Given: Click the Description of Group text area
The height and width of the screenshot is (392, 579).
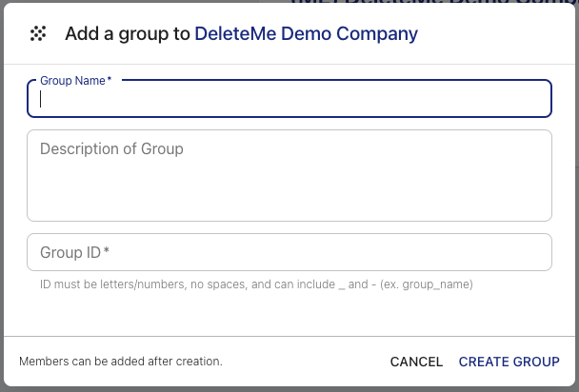Looking at the screenshot, I should coord(289,175).
